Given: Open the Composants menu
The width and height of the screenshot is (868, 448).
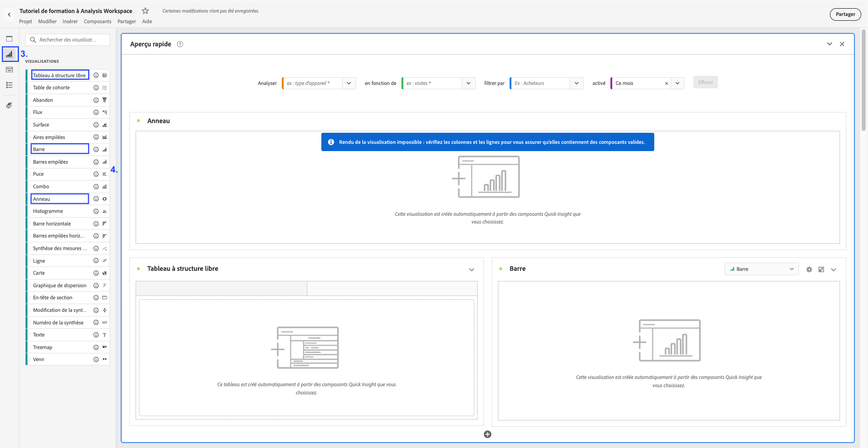Looking at the screenshot, I should click(x=97, y=21).
